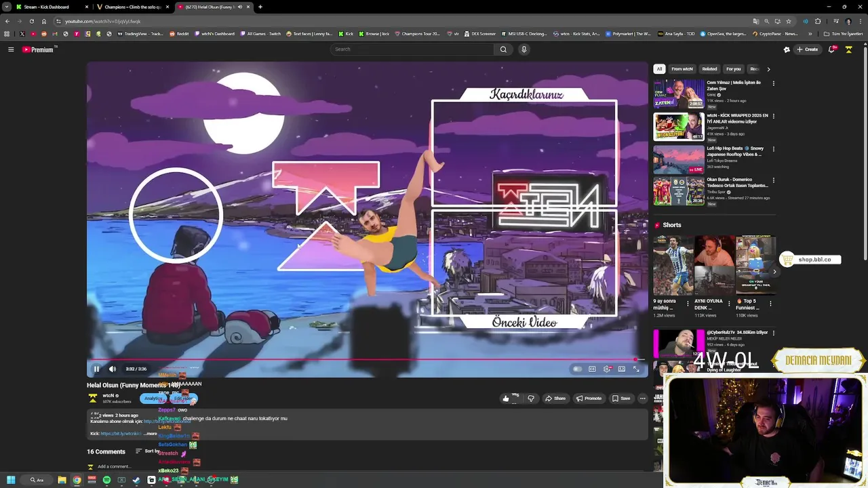The height and width of the screenshot is (488, 868).
Task: Click the end screen subscribe circle
Action: [x=176, y=216]
